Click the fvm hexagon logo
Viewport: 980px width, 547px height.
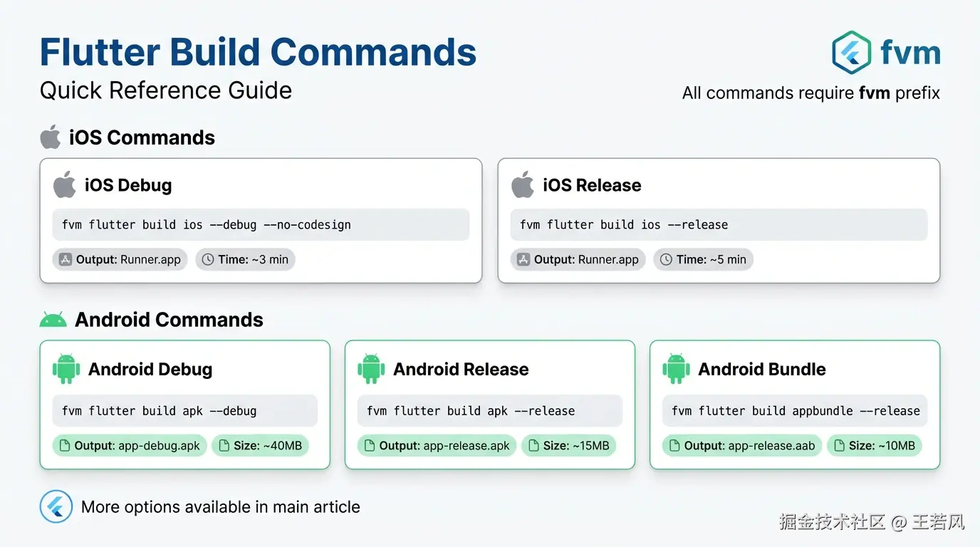point(852,52)
